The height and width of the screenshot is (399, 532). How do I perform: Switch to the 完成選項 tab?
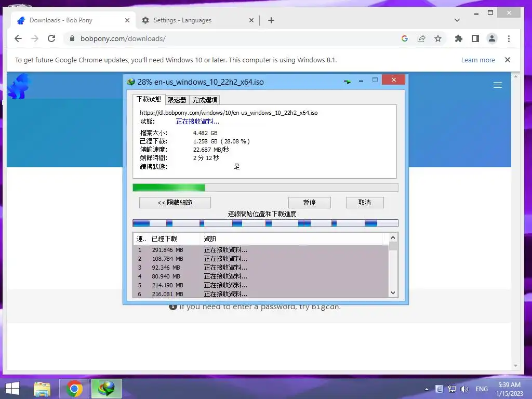(x=205, y=100)
